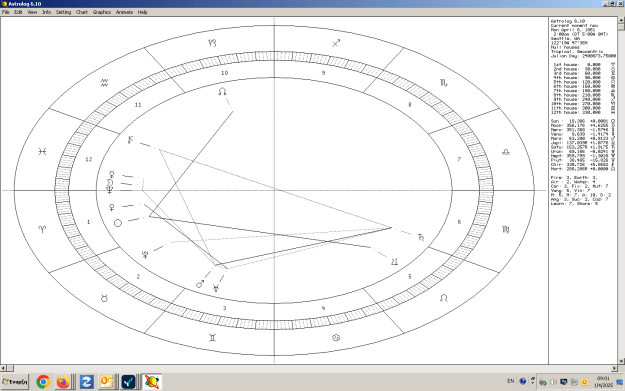Click the Aquarius wave glyph on the wheel

(x=104, y=83)
